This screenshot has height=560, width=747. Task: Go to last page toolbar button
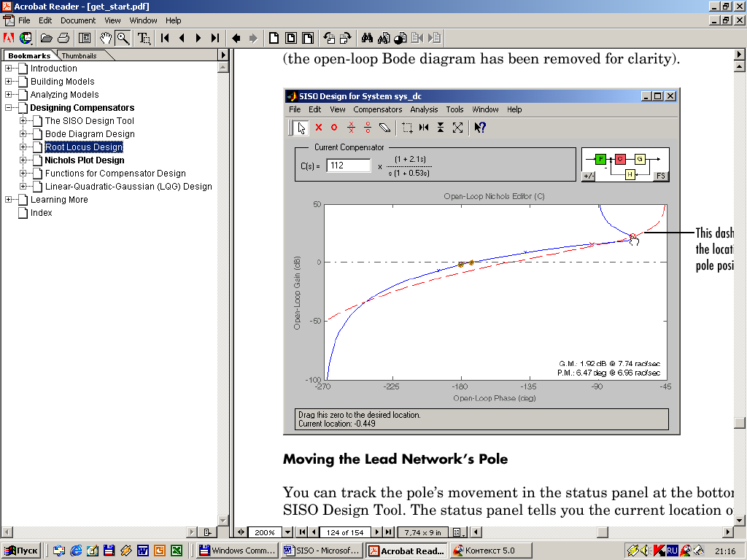click(215, 38)
